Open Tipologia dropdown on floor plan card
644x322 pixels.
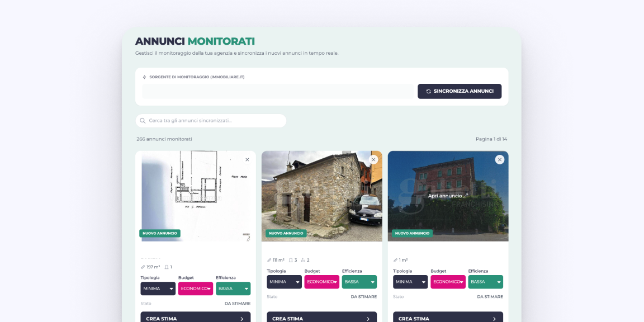158,288
